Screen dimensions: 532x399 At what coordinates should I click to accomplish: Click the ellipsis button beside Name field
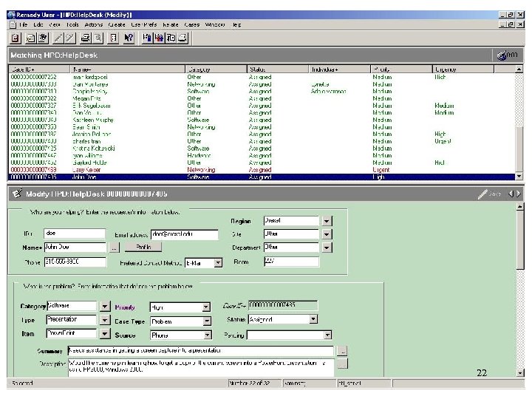click(115, 248)
